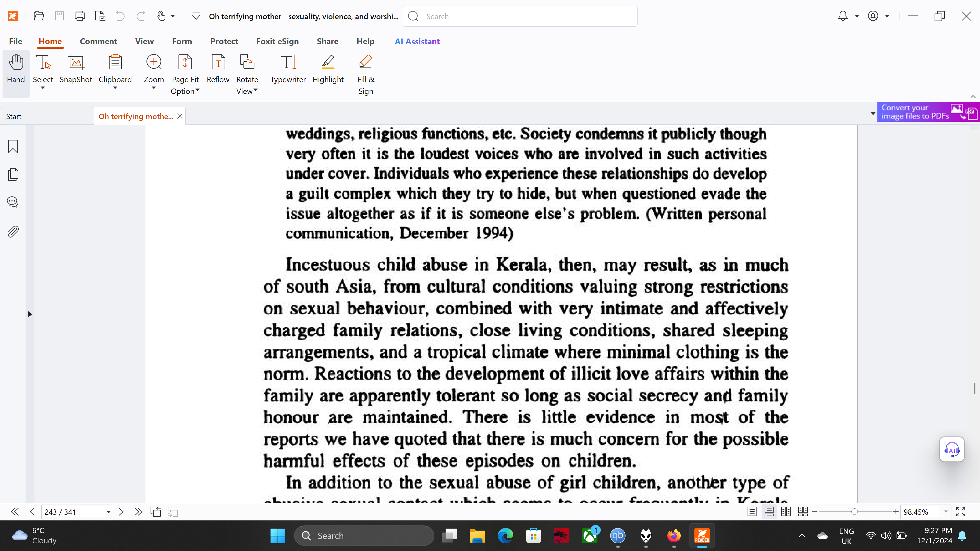
Task: Expand the notifications dropdown arrow
Action: 857,16
